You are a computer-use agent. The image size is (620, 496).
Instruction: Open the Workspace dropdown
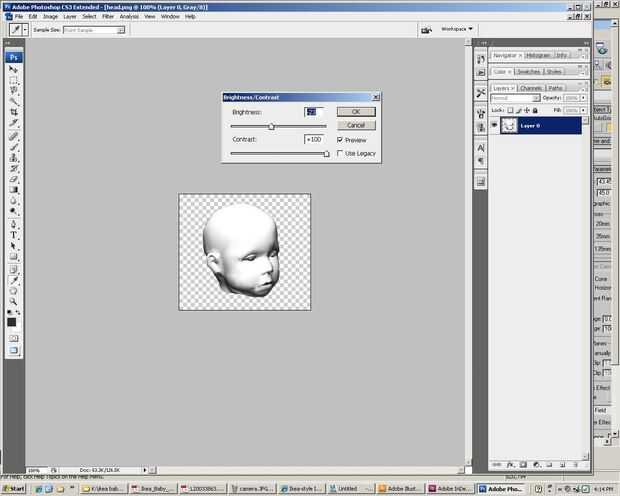[457, 29]
